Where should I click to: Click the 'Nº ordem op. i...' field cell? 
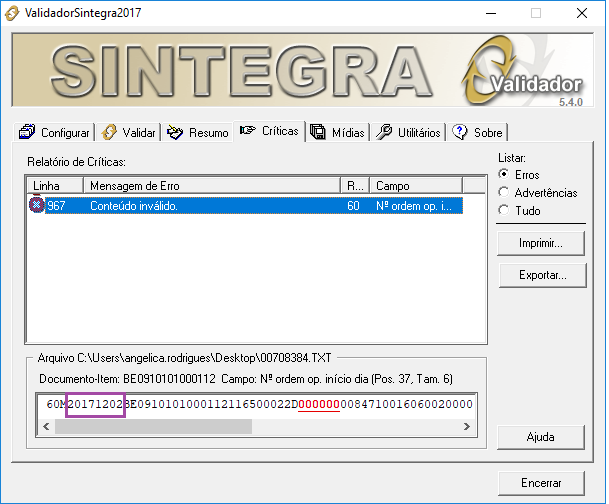point(414,206)
